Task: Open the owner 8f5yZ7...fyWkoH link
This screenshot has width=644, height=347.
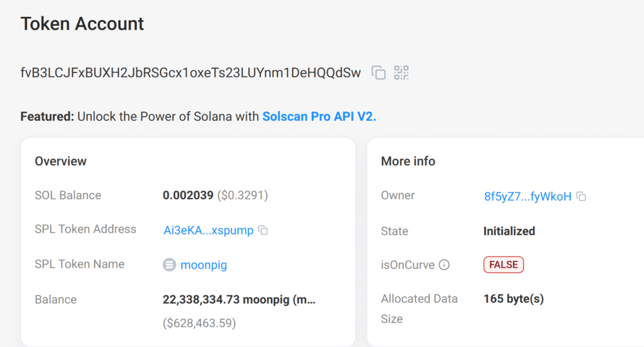Action: 528,196
